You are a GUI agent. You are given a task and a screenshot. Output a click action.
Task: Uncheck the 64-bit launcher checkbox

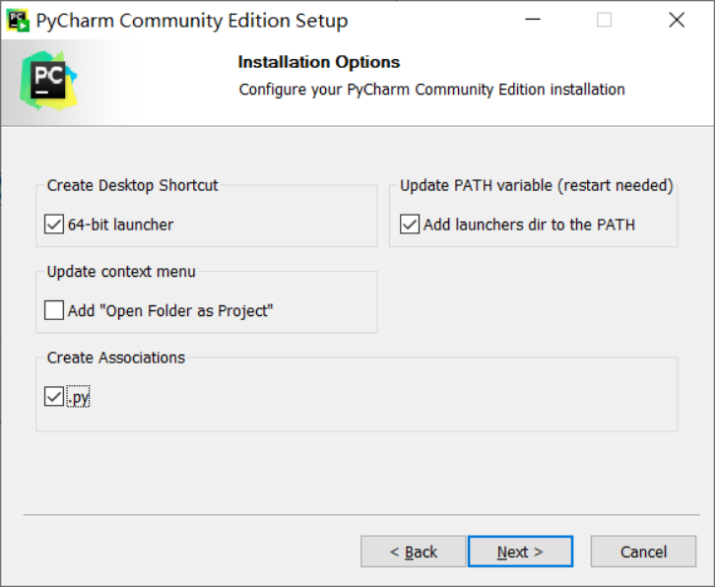coord(54,225)
